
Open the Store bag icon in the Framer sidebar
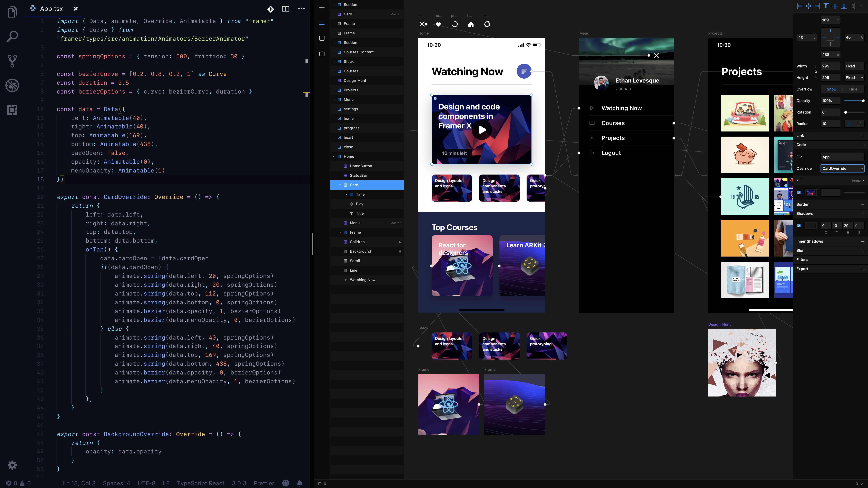322,54
